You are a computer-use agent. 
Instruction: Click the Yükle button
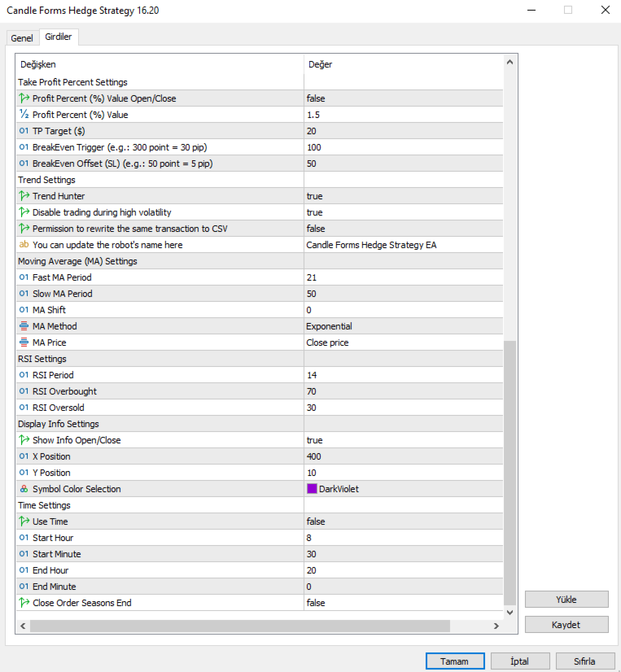[566, 600]
